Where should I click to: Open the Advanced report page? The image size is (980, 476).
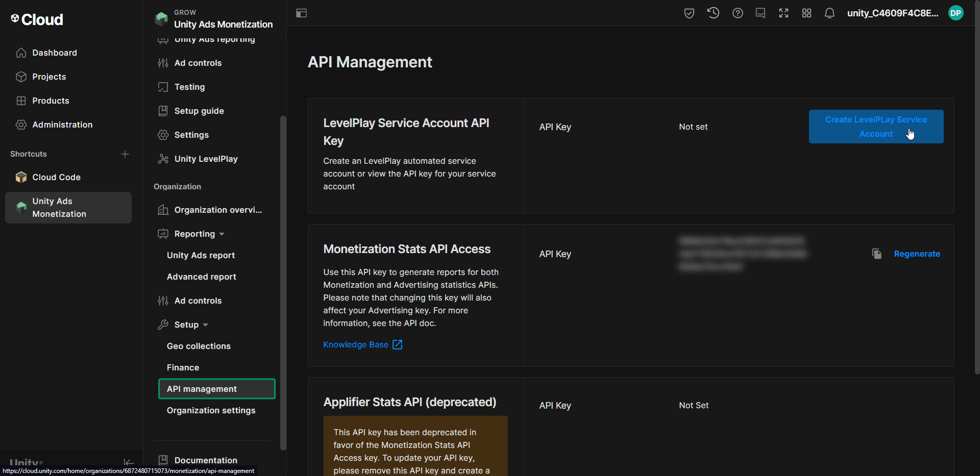(x=201, y=277)
